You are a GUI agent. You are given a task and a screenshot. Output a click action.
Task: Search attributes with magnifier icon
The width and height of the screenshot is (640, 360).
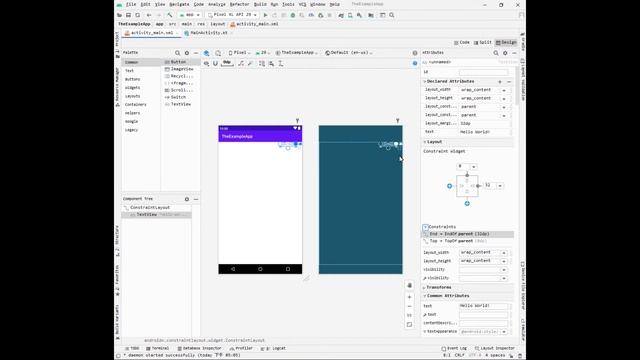(x=496, y=53)
